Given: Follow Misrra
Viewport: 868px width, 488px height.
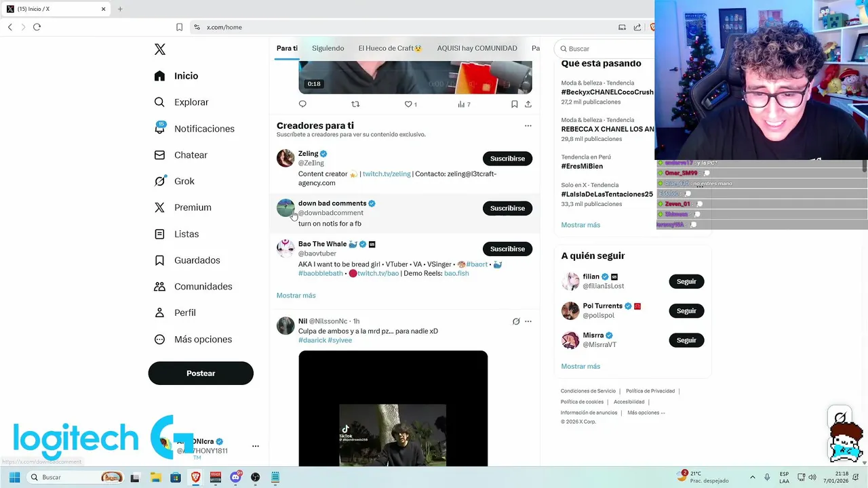Looking at the screenshot, I should pyautogui.click(x=686, y=340).
